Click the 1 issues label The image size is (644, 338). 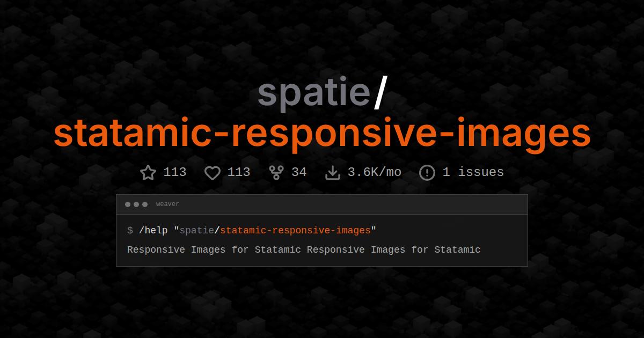[472, 172]
